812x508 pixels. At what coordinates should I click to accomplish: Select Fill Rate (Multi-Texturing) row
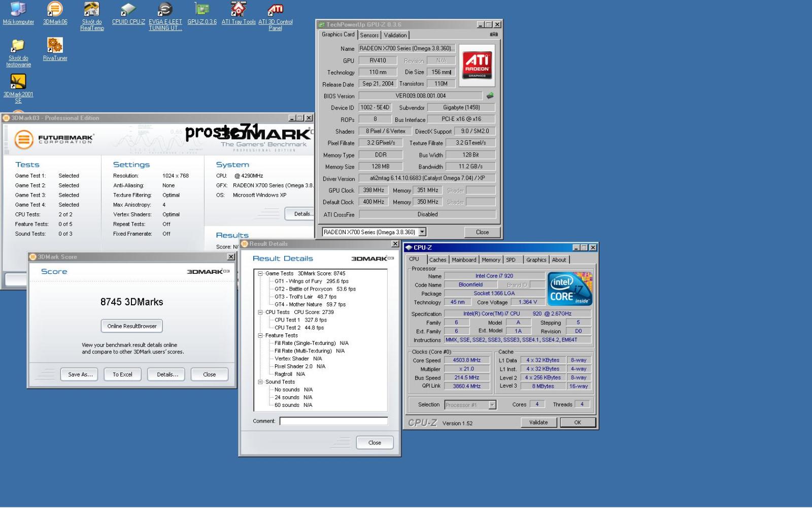click(x=310, y=351)
